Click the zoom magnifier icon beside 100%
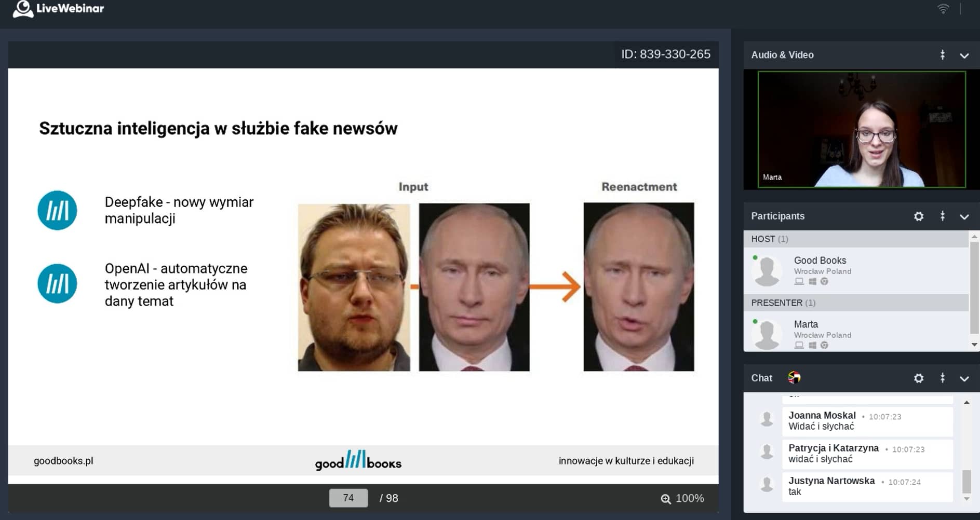 [x=666, y=499]
